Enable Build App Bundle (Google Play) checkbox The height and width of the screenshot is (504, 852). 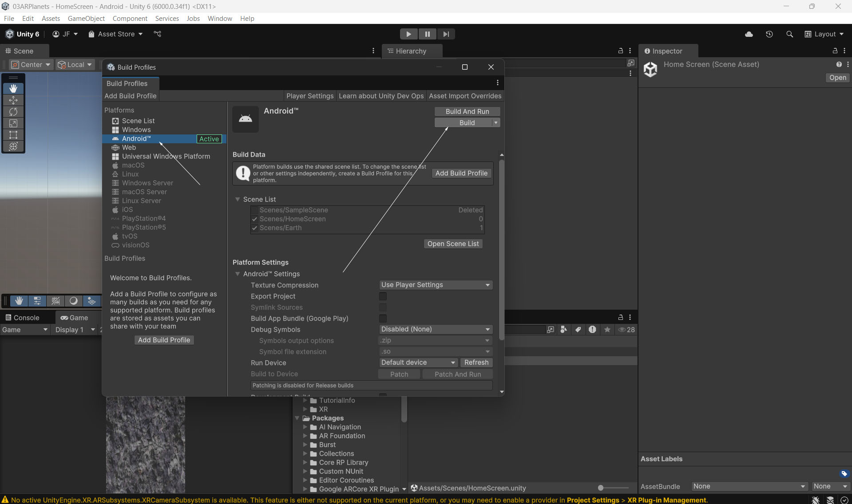coord(383,319)
